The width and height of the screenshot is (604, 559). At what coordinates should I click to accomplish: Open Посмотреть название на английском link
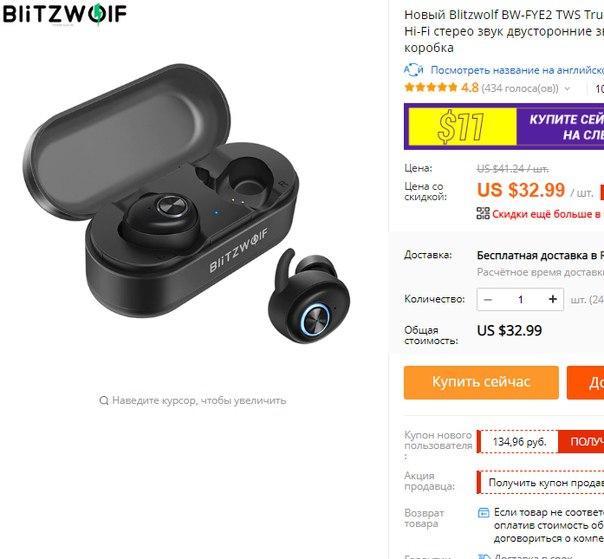coord(517,70)
